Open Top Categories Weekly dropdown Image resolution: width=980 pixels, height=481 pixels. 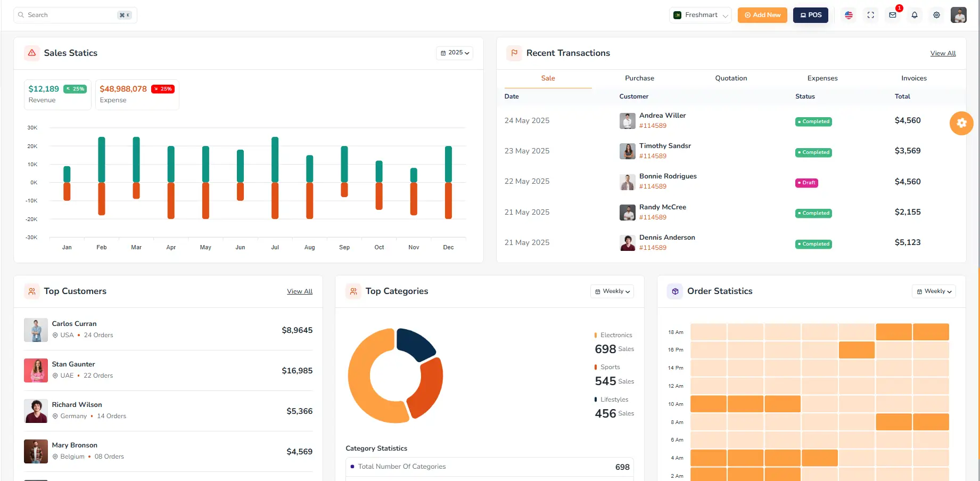point(612,291)
